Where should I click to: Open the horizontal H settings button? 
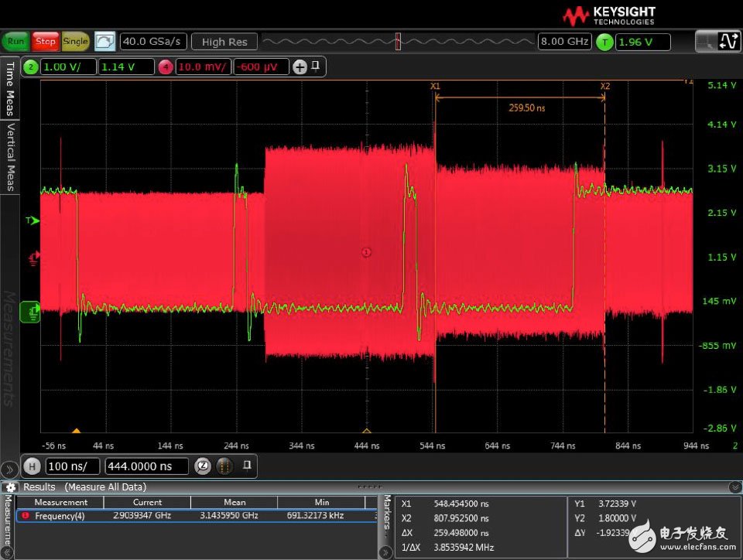[32, 466]
